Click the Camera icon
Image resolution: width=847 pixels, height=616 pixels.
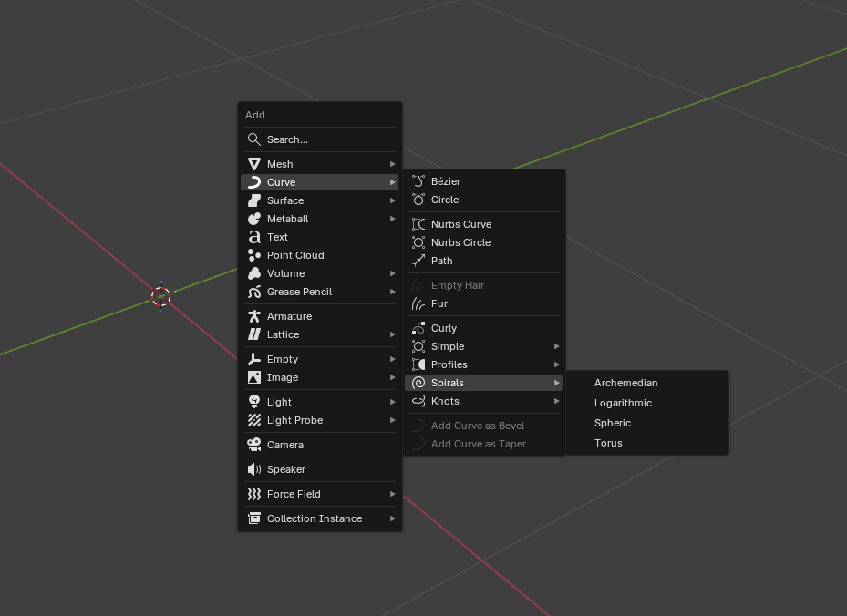point(254,445)
